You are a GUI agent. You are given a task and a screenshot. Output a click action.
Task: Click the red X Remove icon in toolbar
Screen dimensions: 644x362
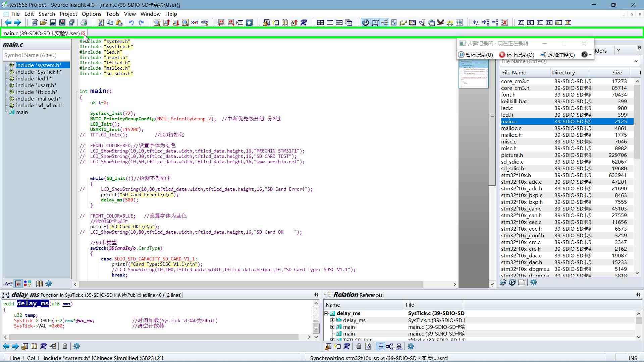click(504, 22)
